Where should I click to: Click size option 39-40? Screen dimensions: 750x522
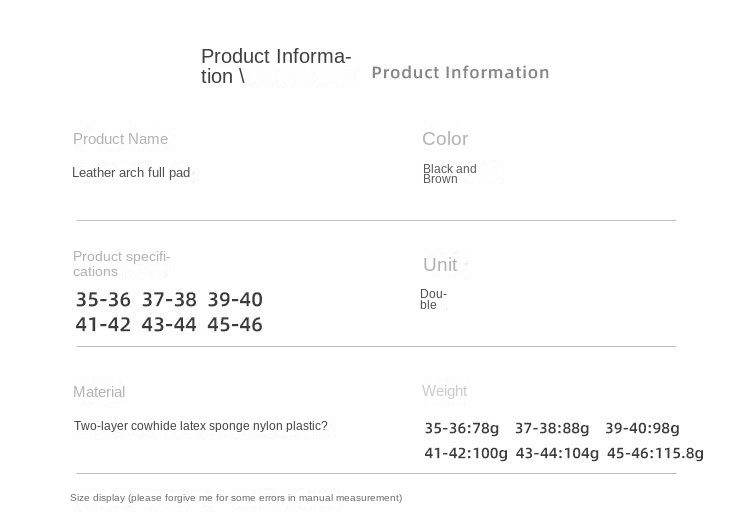[235, 300]
